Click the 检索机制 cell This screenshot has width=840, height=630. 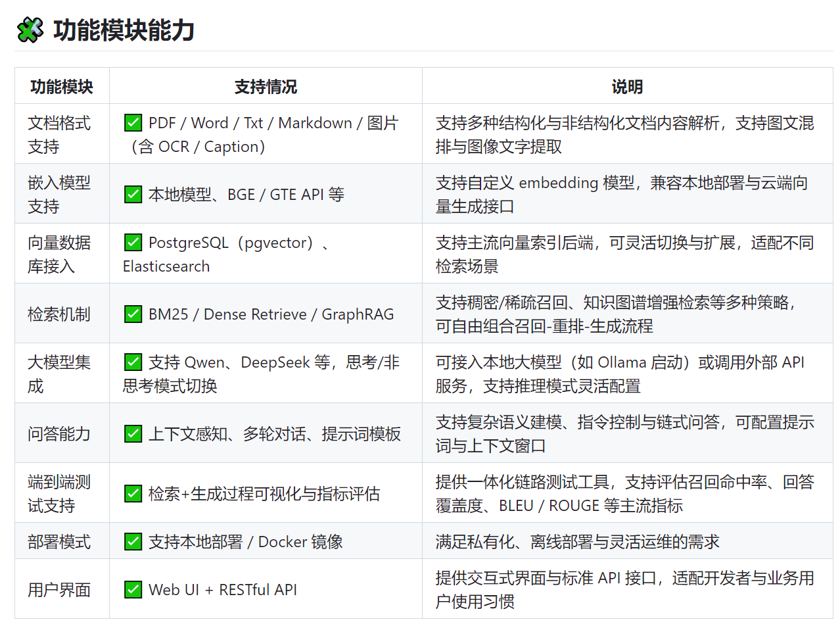point(62,314)
